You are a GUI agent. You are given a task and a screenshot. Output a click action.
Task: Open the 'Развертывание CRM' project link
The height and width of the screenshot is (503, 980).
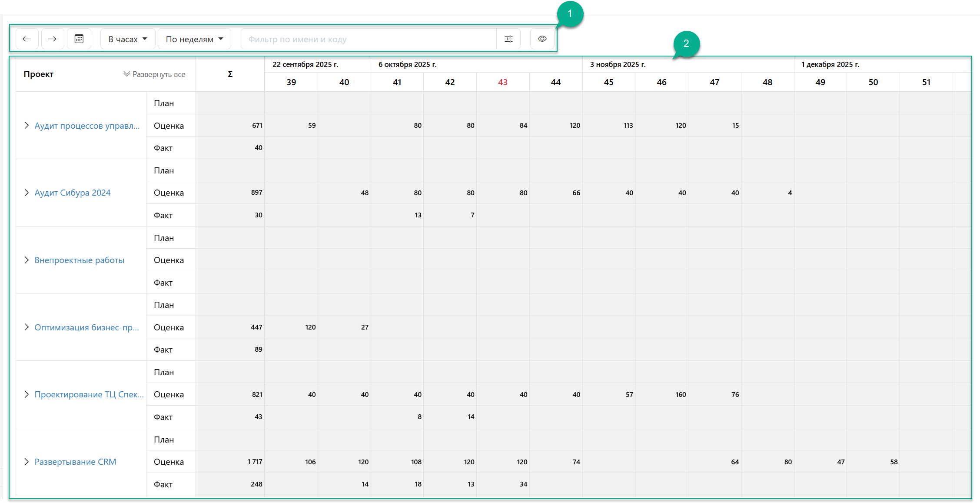[75, 462]
